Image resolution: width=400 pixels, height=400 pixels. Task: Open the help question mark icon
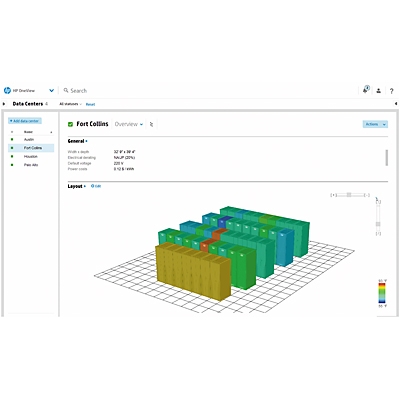[x=391, y=91]
